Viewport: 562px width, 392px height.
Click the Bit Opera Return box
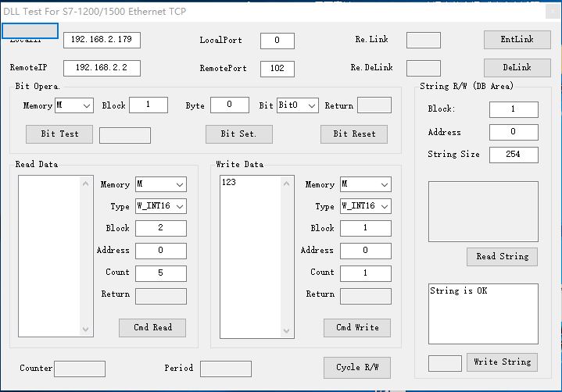(x=374, y=105)
